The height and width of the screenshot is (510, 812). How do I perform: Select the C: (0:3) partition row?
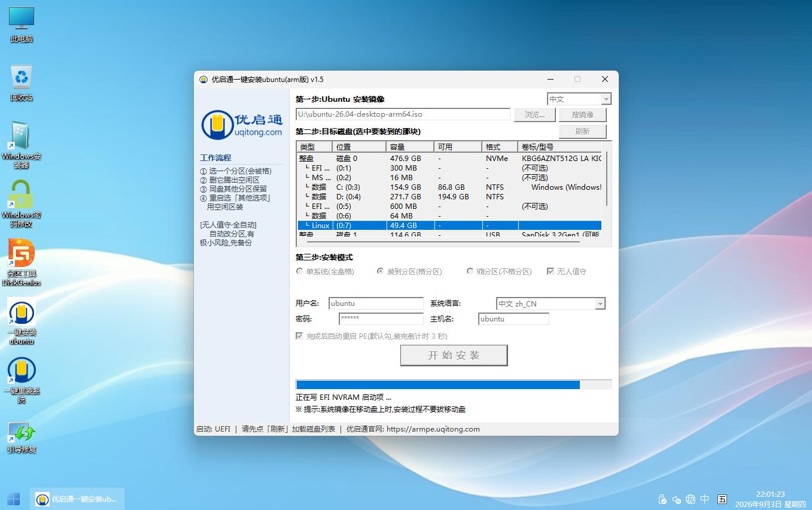click(x=449, y=187)
